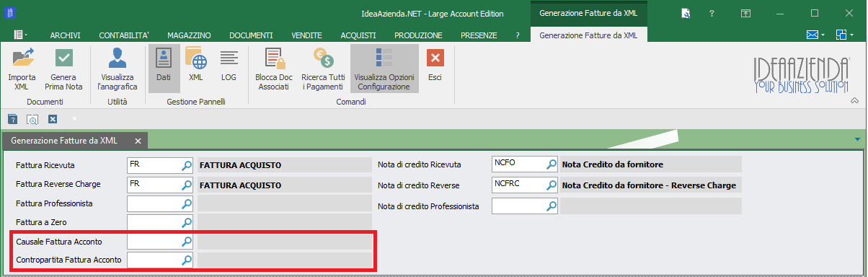The width and height of the screenshot is (868, 277).
Task: Search lookup for Fattura Reverse Charge
Action: [187, 185]
